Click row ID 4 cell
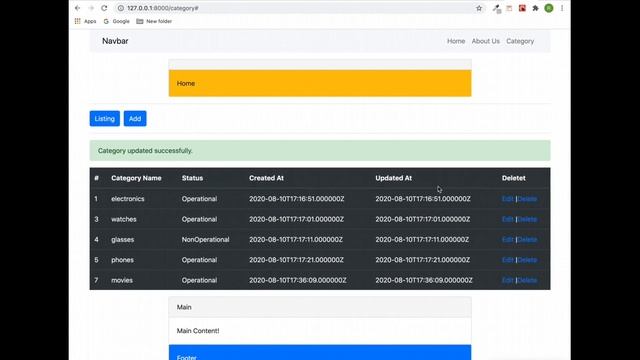The height and width of the screenshot is (360, 640). [96, 240]
